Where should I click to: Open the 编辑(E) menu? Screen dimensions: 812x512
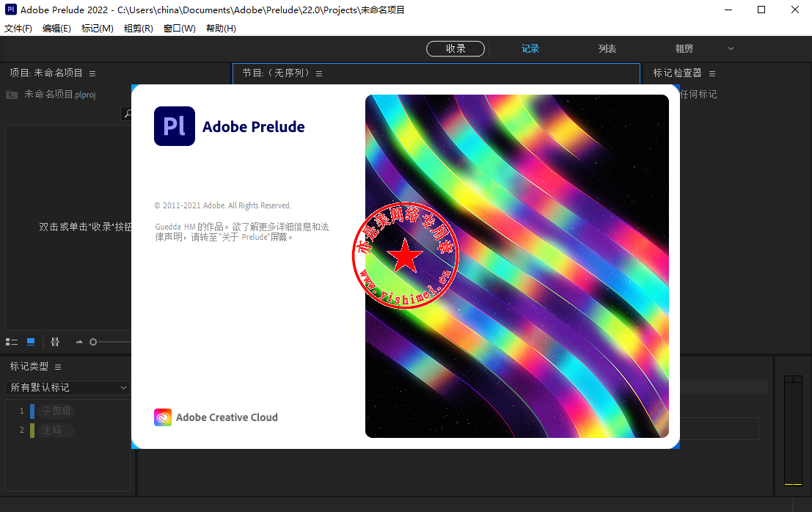(x=56, y=29)
